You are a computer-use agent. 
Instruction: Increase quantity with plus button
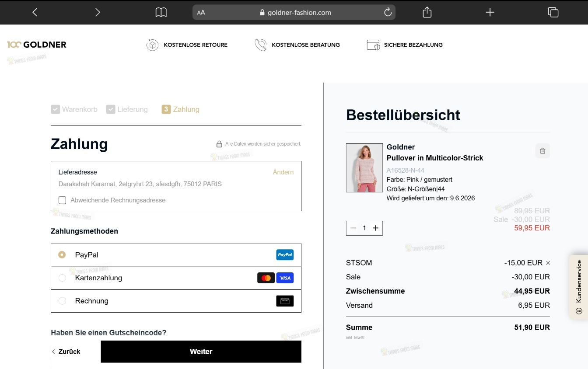coord(375,228)
